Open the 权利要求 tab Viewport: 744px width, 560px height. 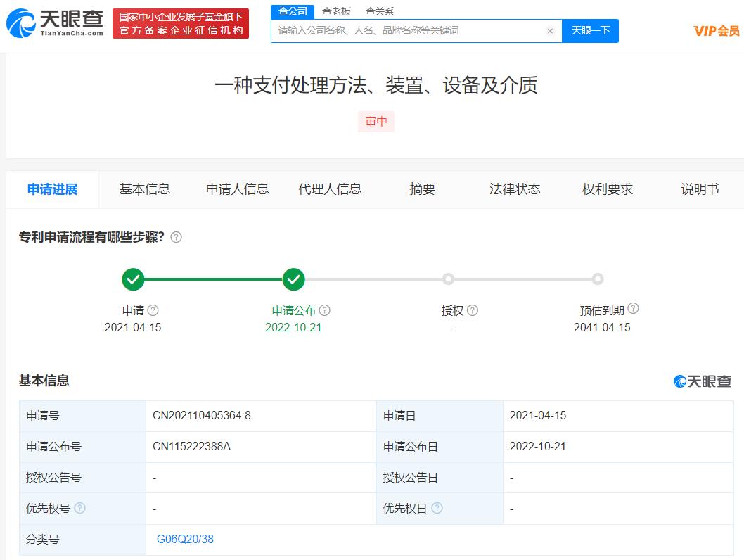click(608, 189)
